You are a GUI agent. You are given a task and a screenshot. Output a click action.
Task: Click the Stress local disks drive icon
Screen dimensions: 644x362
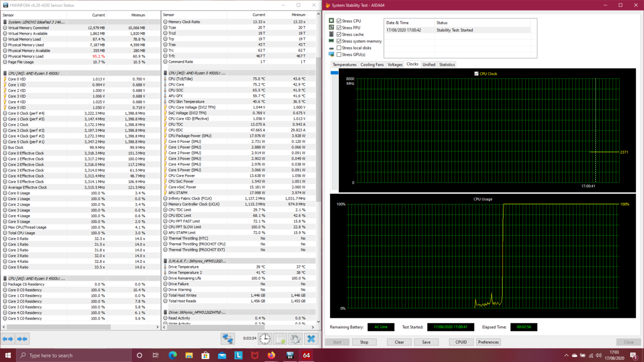pyautogui.click(x=331, y=48)
